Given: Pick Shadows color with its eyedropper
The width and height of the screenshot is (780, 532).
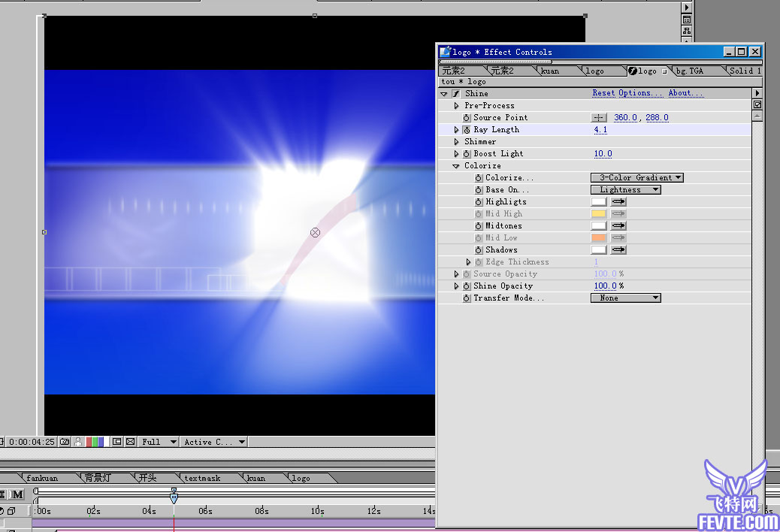Looking at the screenshot, I should click(x=618, y=249).
